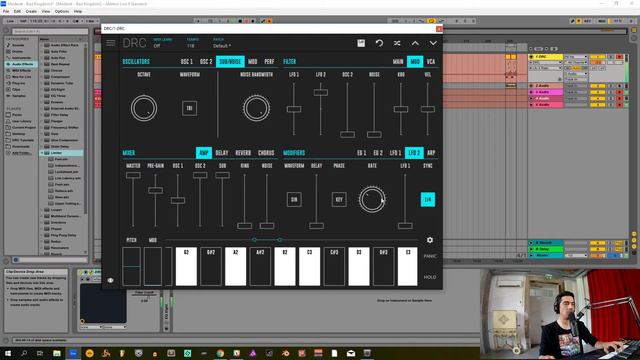Fold the 1 DRC track
Viewport: 640px width, 360px height.
click(x=531, y=57)
